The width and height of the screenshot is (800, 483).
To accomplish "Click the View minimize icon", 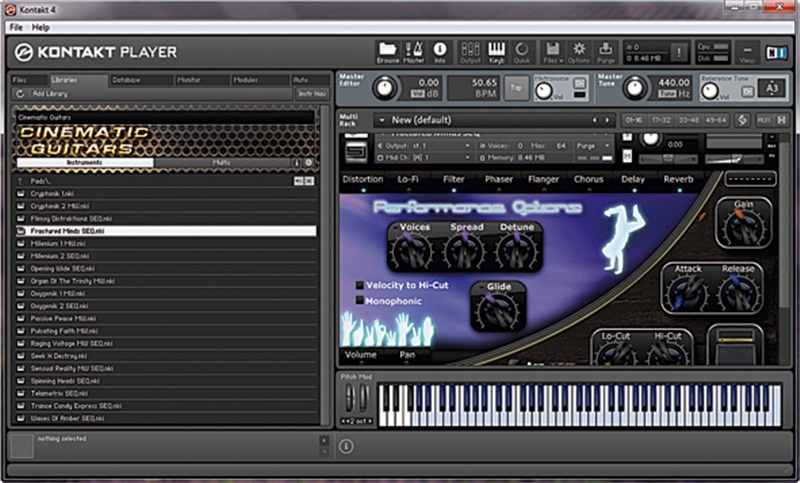I will 746,51.
